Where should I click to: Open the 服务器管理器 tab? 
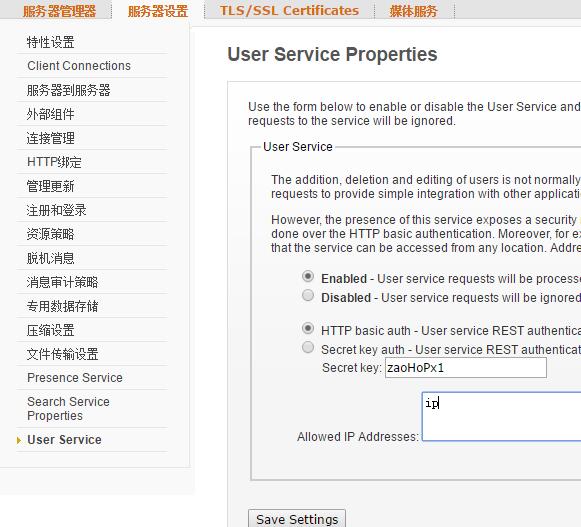click(x=59, y=11)
